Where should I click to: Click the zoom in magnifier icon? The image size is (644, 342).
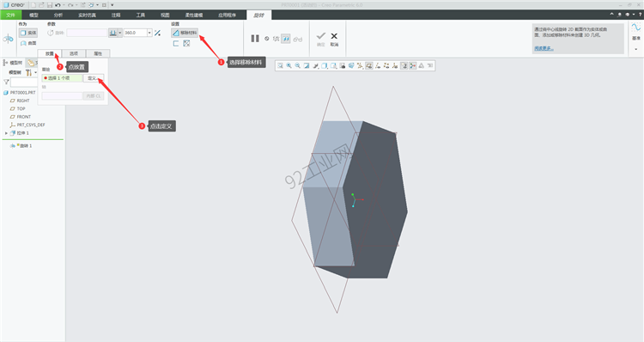coord(289,66)
